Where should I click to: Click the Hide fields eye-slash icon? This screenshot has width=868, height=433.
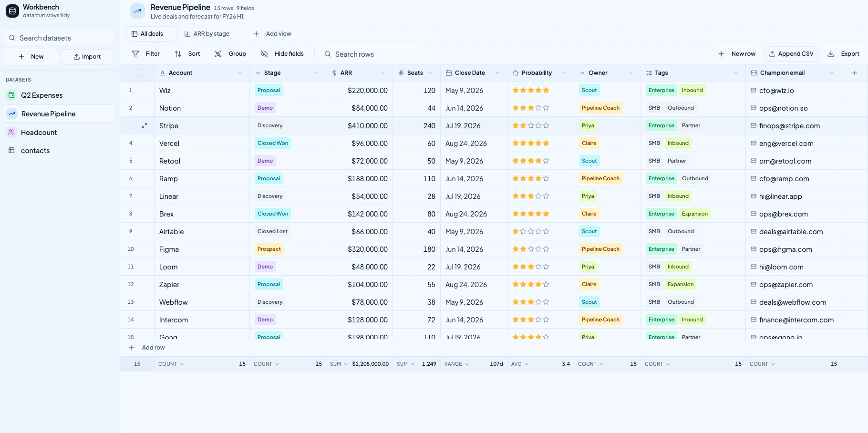point(264,54)
